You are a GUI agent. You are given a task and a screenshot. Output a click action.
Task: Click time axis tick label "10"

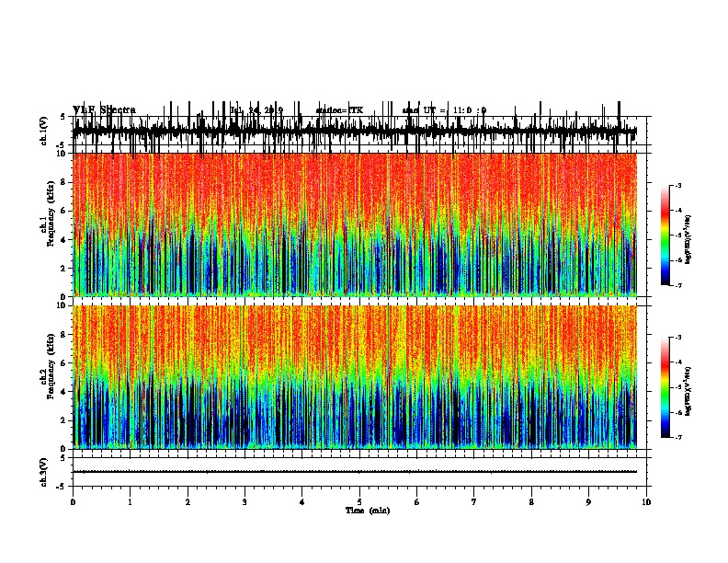click(646, 502)
